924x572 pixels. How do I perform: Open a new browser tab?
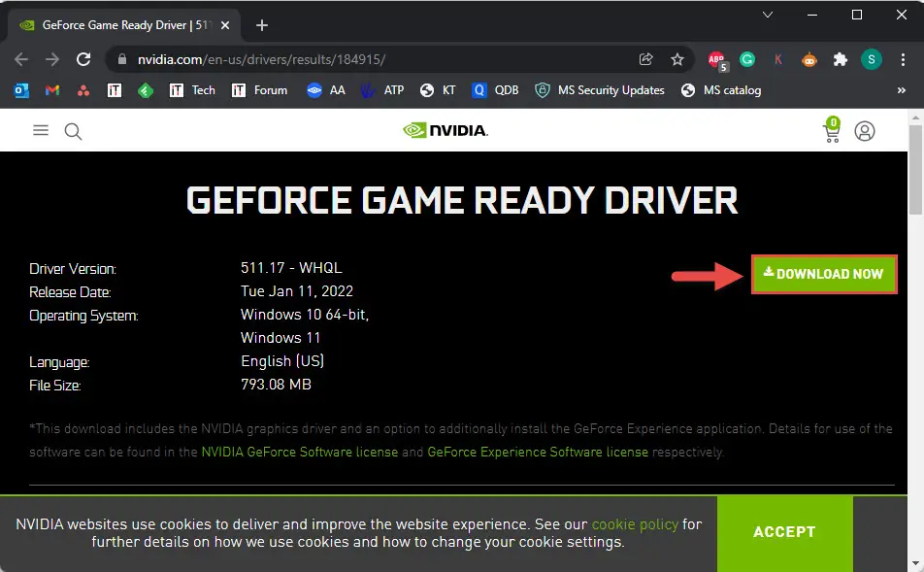click(x=262, y=25)
